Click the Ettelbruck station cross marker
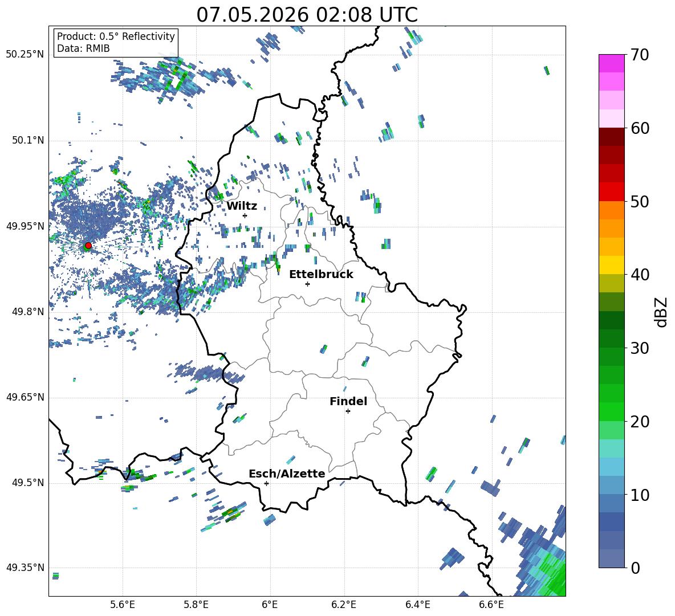 pos(307,284)
